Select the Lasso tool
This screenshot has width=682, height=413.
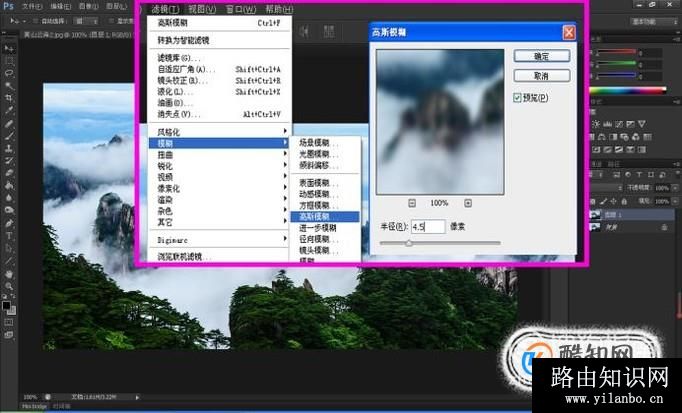click(x=9, y=73)
